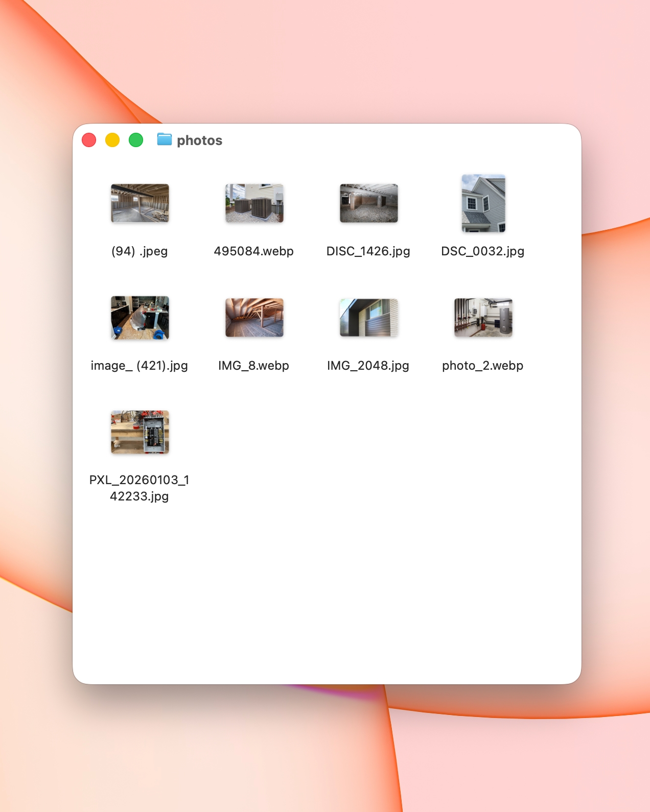Image resolution: width=650 pixels, height=812 pixels.
Task: Click the 495084.webp air conditioner units thumbnail
Action: point(254,203)
